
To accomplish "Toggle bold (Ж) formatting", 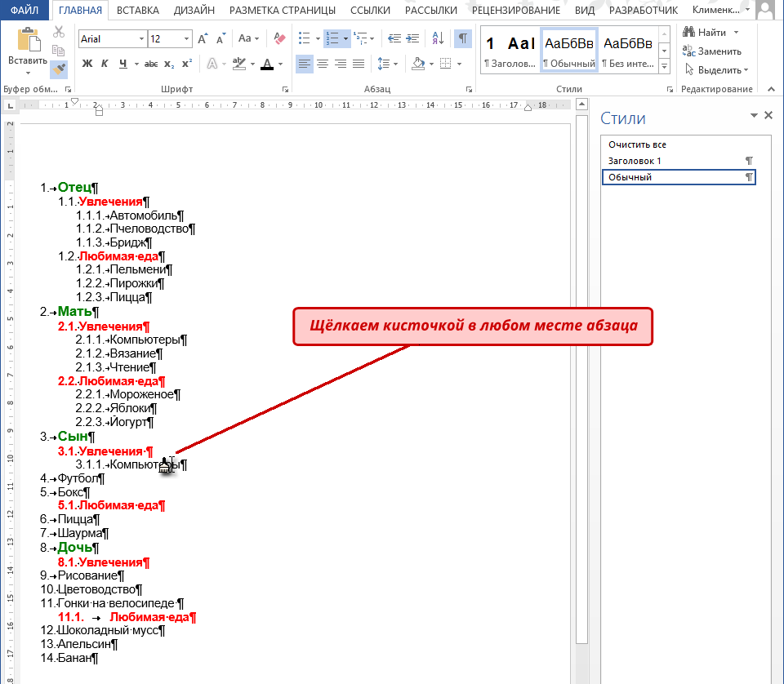I will point(87,64).
